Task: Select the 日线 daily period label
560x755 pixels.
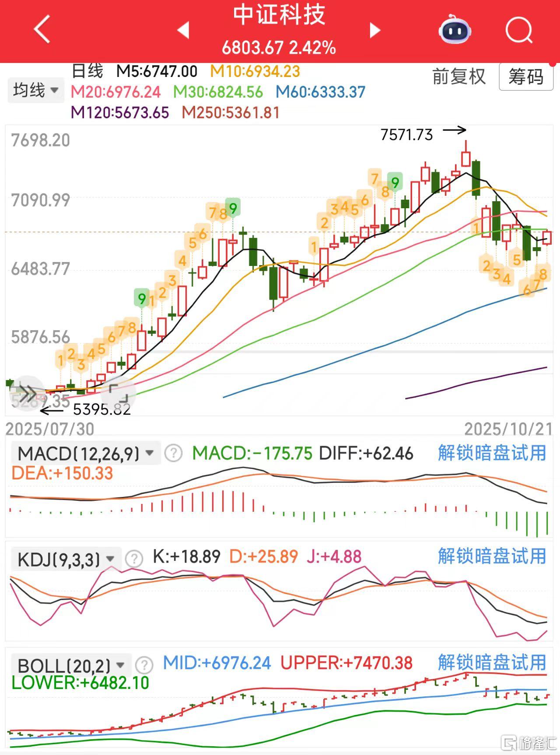Action: 87,71
